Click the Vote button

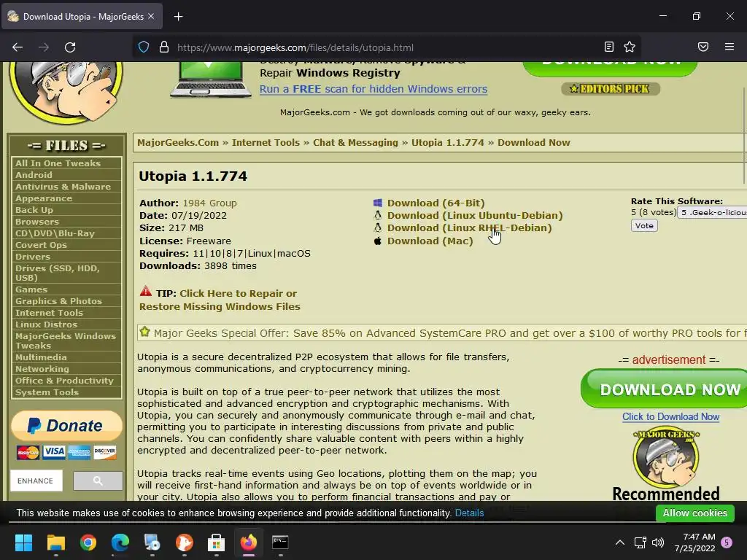coord(644,226)
